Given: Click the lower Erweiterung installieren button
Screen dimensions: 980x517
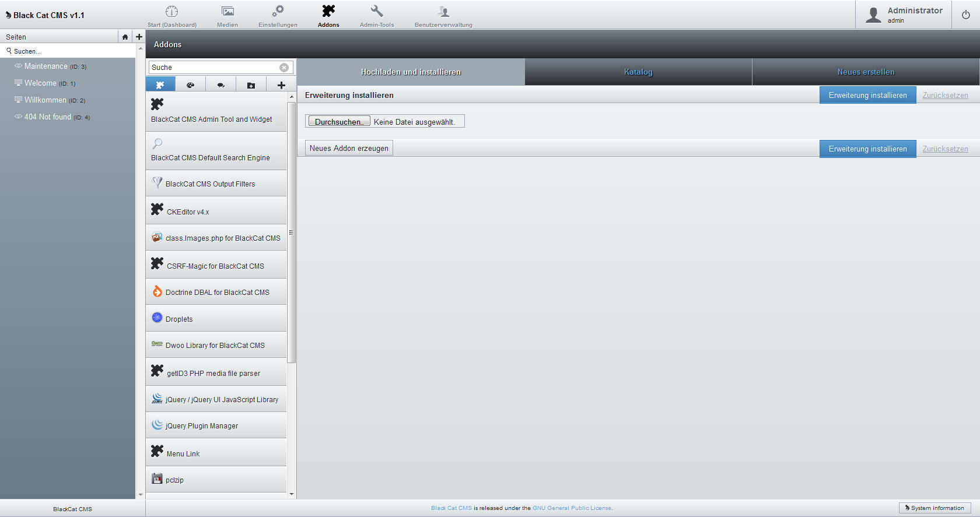Looking at the screenshot, I should click(x=867, y=149).
